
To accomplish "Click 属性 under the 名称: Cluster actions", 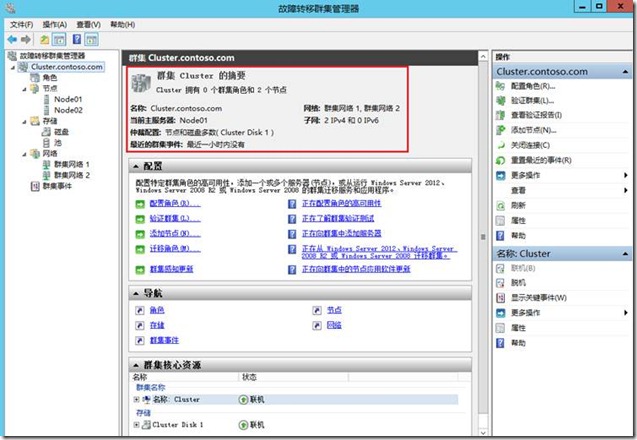I will tap(518, 328).
